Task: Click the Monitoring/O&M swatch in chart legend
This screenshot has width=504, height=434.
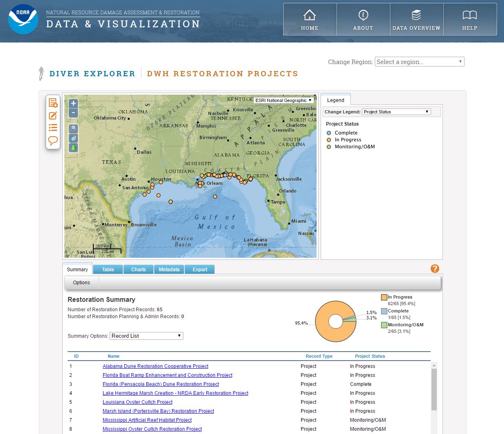Action: tap(384, 325)
